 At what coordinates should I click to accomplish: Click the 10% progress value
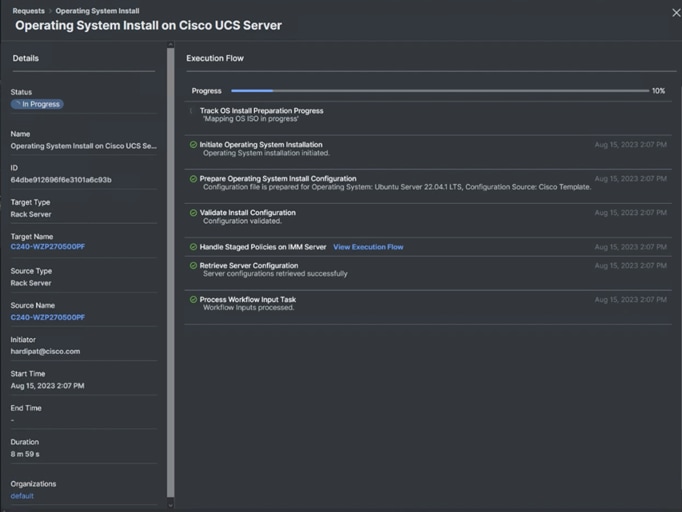pos(659,91)
